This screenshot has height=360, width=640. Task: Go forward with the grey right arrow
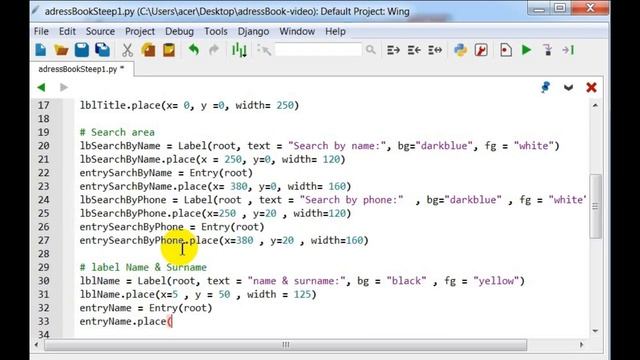[64, 87]
